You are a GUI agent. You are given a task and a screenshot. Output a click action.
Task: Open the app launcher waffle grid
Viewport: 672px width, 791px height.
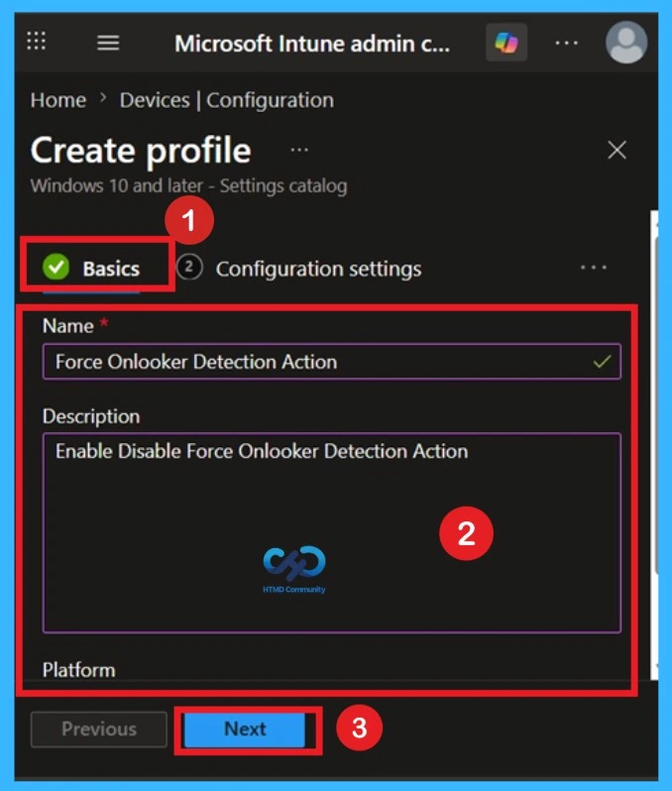(37, 41)
